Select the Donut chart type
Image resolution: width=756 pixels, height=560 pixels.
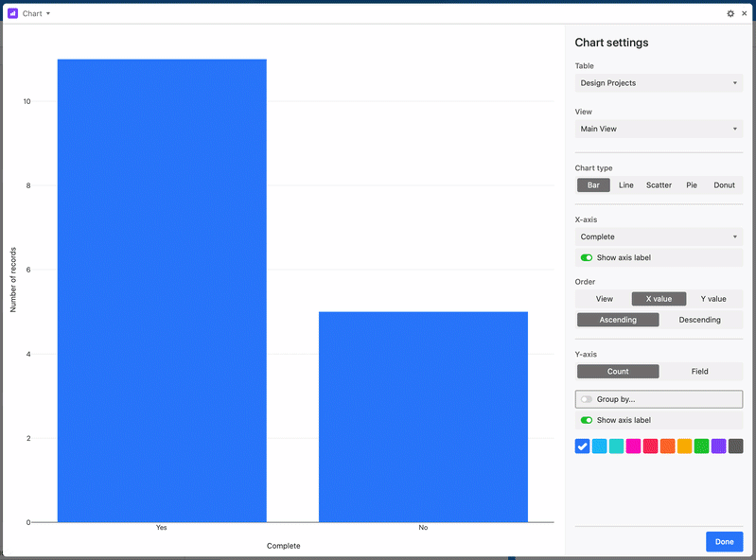(x=724, y=185)
